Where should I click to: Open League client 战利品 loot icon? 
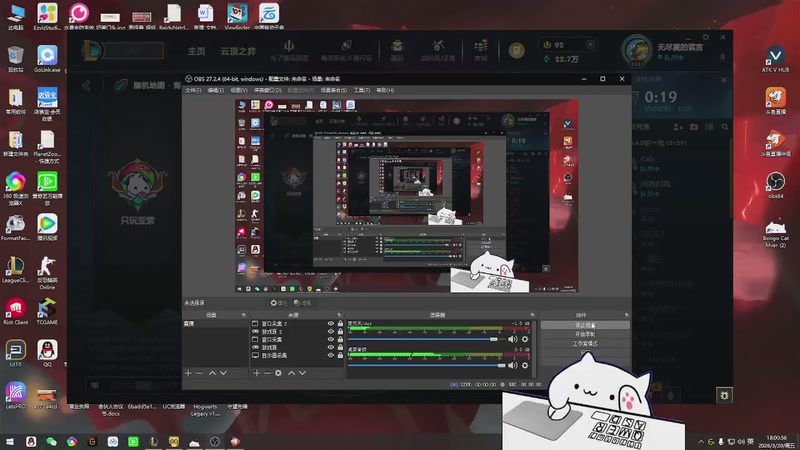(438, 51)
